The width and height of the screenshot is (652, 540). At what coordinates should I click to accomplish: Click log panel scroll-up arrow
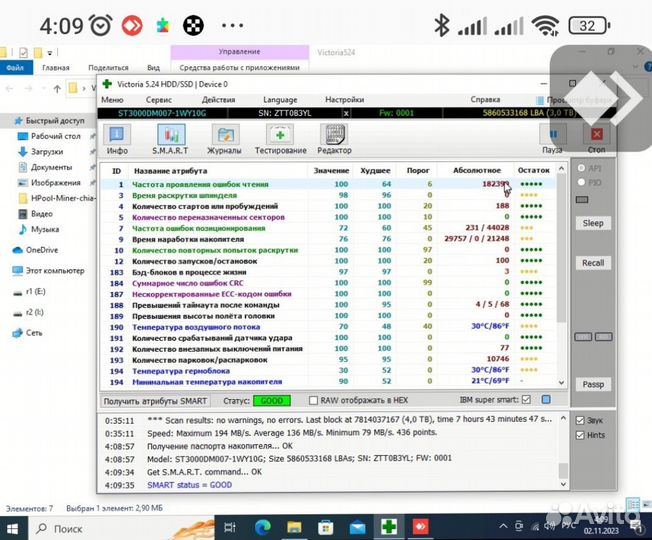(x=563, y=418)
